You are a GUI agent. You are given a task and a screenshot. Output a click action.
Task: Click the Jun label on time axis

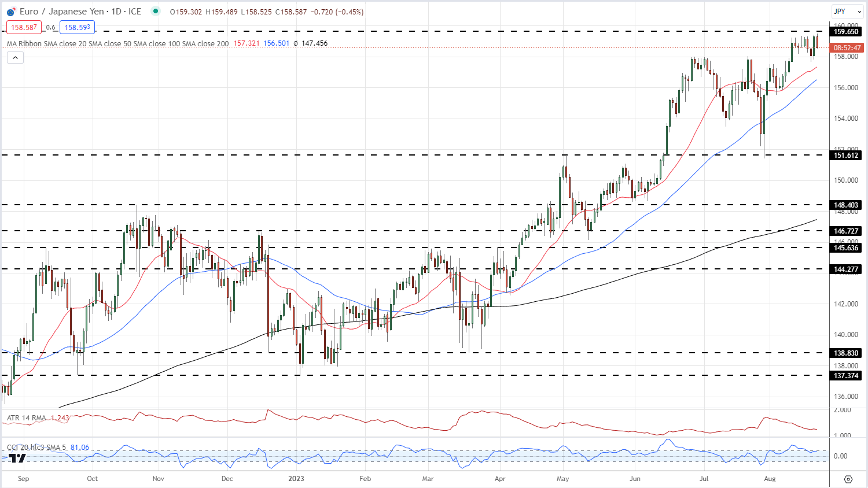pos(635,479)
